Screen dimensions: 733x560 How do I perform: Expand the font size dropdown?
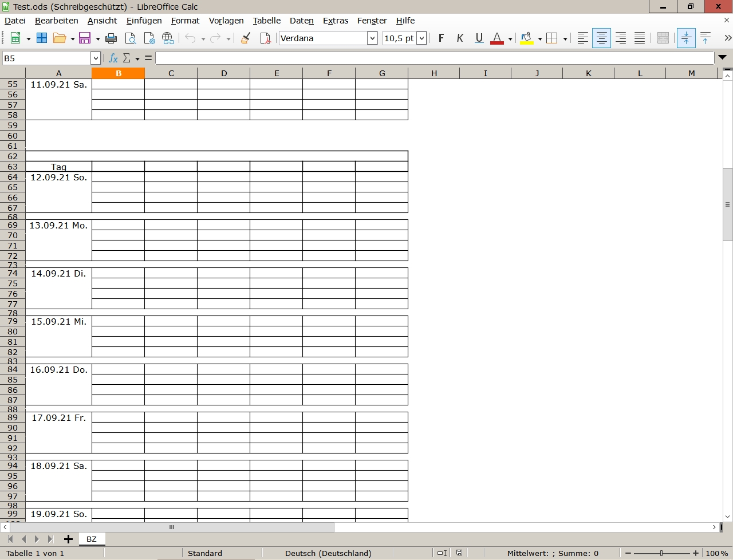pyautogui.click(x=422, y=38)
